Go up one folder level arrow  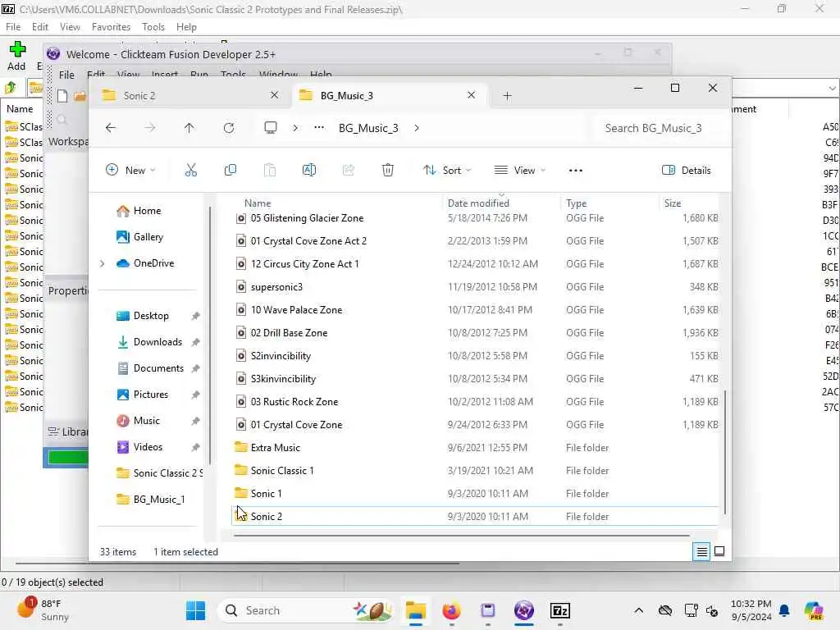(189, 128)
